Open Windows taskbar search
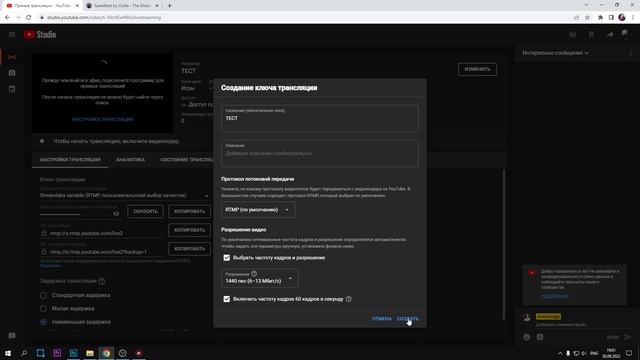640x360 pixels. (24, 353)
